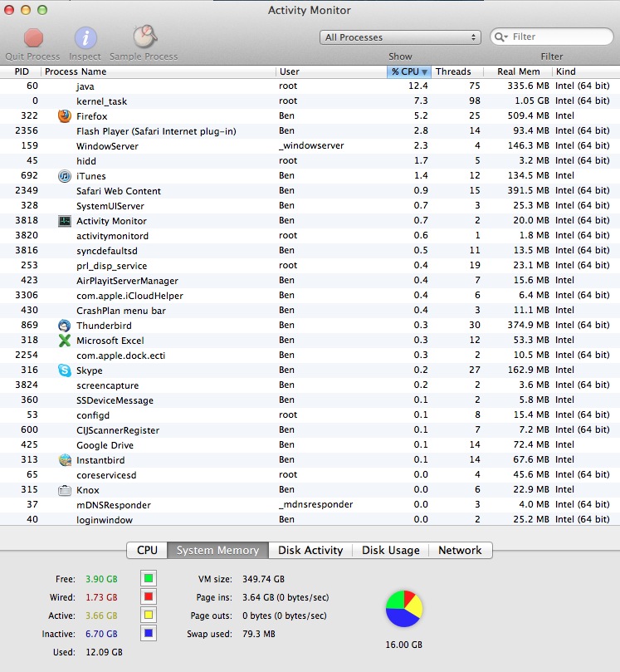
Task: Select the configd process row
Action: point(310,414)
